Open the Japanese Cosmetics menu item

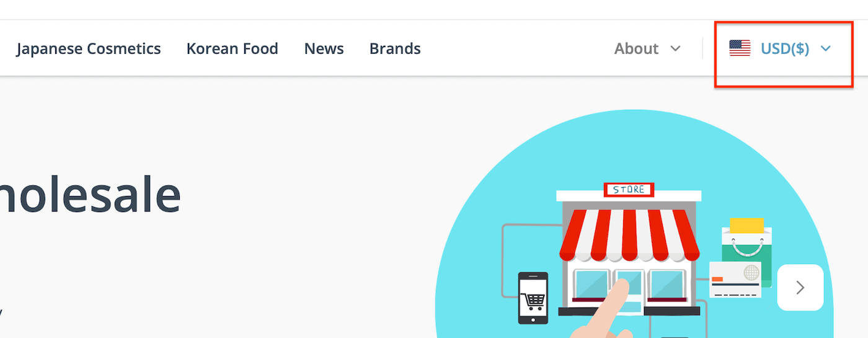(89, 48)
